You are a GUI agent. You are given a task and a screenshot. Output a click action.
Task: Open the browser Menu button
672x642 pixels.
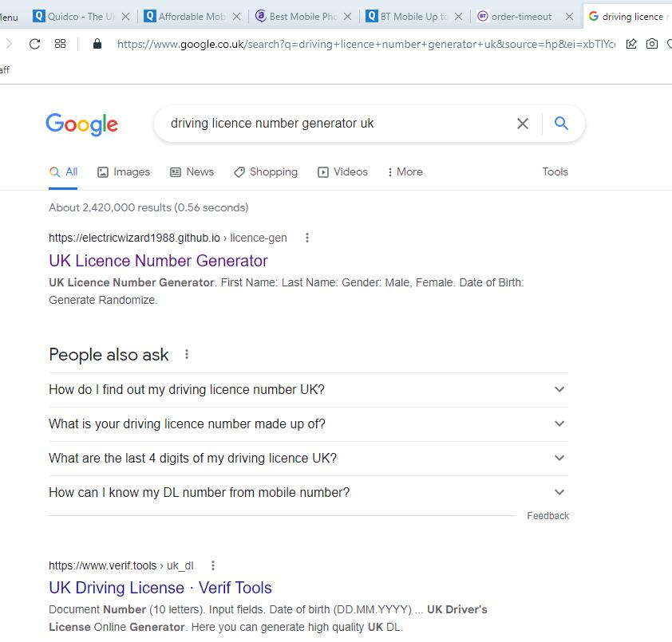(9, 17)
